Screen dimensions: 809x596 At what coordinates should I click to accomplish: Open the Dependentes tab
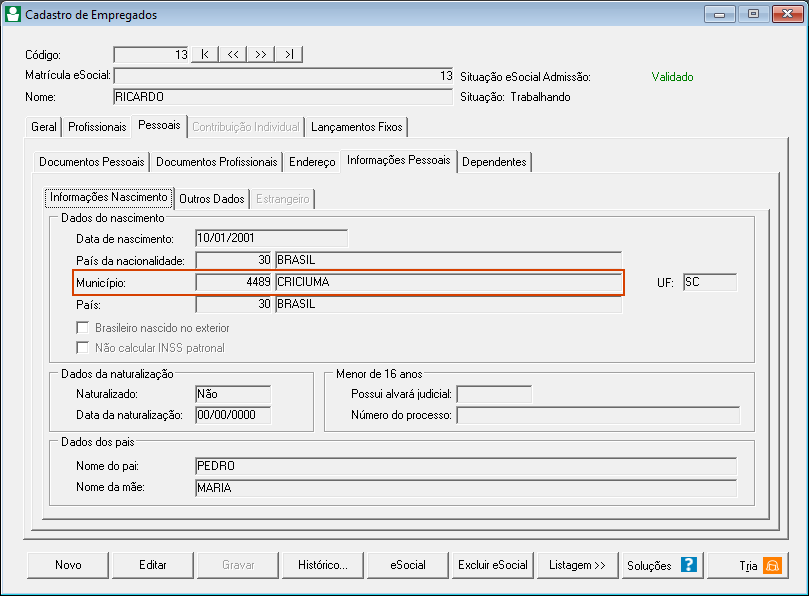(494, 162)
